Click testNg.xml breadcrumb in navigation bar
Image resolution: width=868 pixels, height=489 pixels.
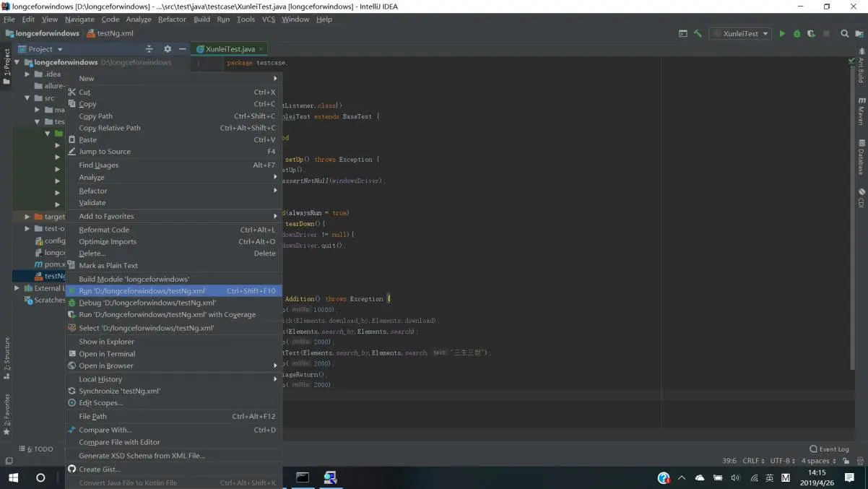point(110,33)
